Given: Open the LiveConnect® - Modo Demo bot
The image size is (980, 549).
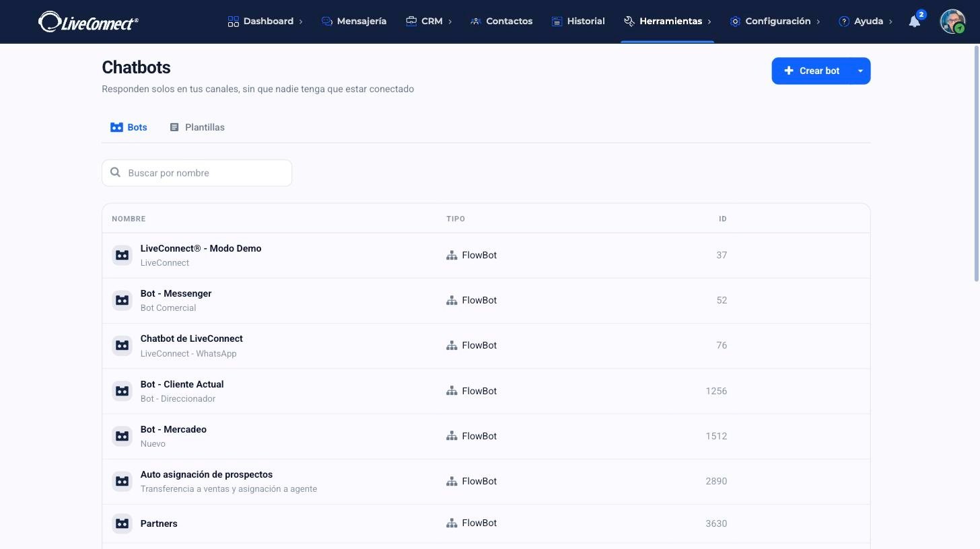Looking at the screenshot, I should [201, 248].
